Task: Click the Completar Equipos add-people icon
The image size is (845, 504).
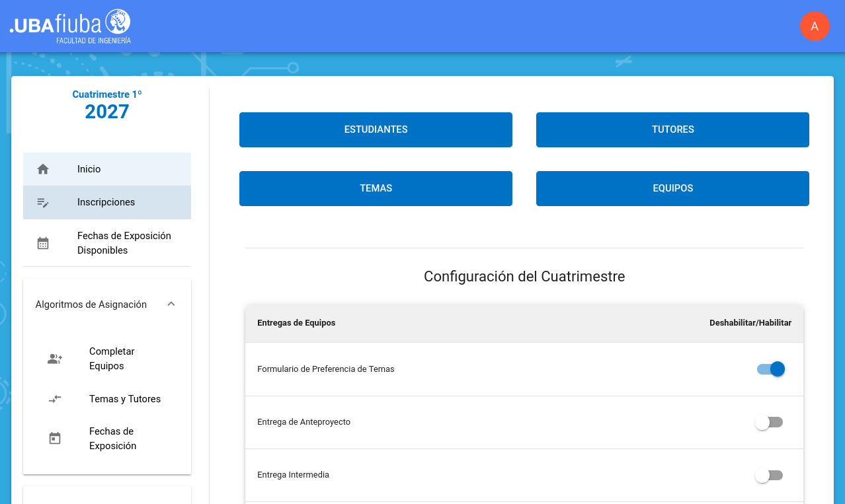Action: coord(55,359)
